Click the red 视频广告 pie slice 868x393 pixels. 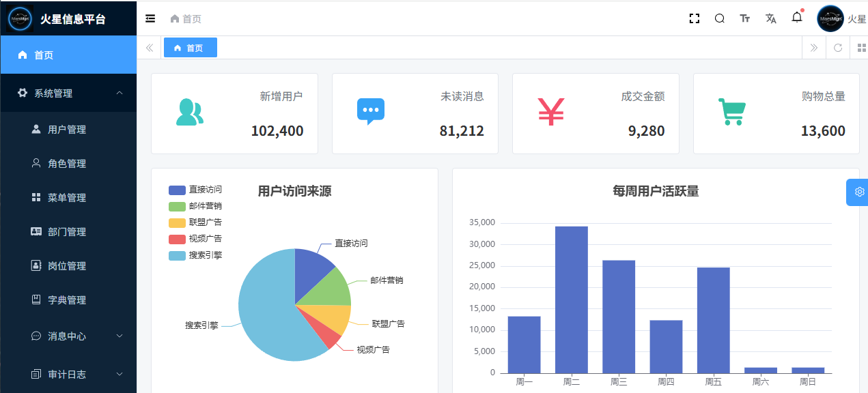tap(324, 332)
